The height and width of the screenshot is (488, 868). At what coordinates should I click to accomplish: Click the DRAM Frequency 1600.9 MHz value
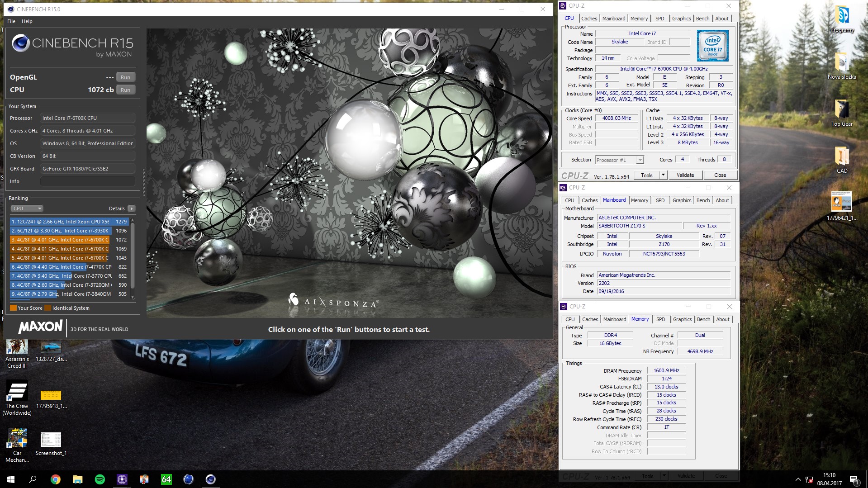(x=666, y=370)
